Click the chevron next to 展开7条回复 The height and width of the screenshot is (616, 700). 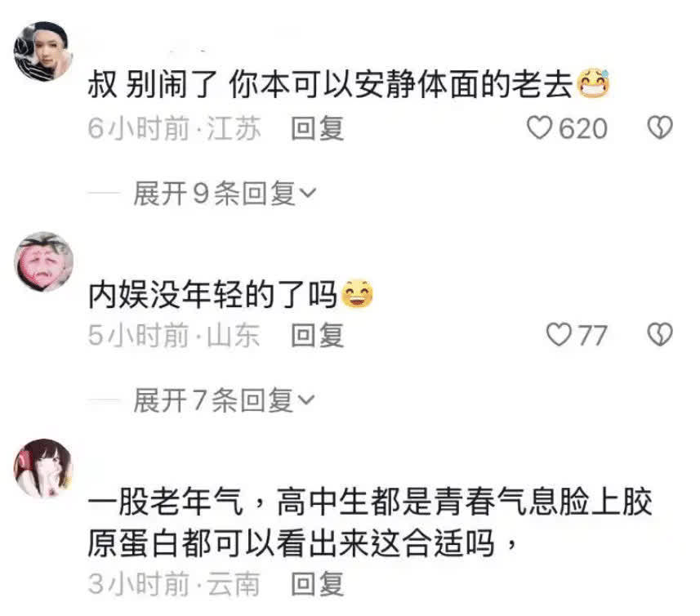pos(306,400)
